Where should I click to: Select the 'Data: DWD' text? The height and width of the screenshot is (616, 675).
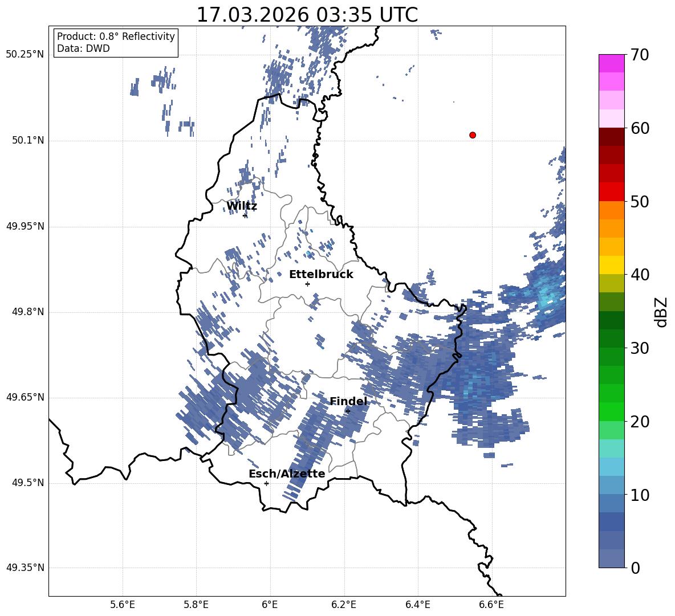tap(83, 48)
